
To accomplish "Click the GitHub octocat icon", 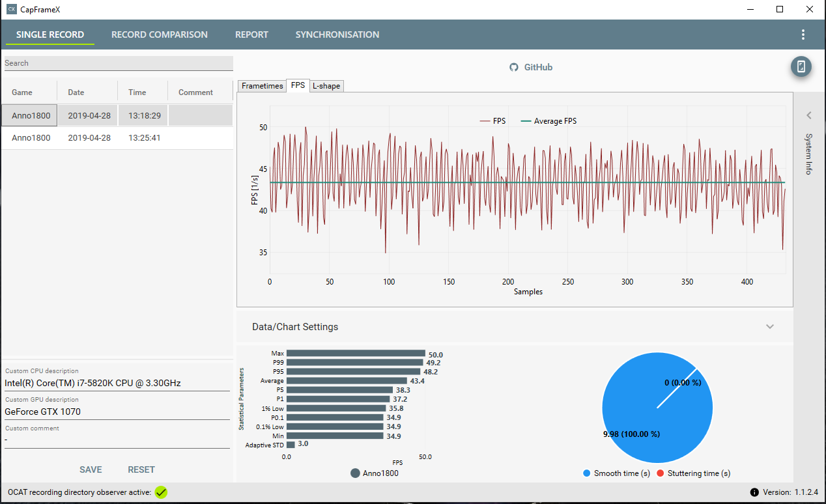I will [x=514, y=67].
